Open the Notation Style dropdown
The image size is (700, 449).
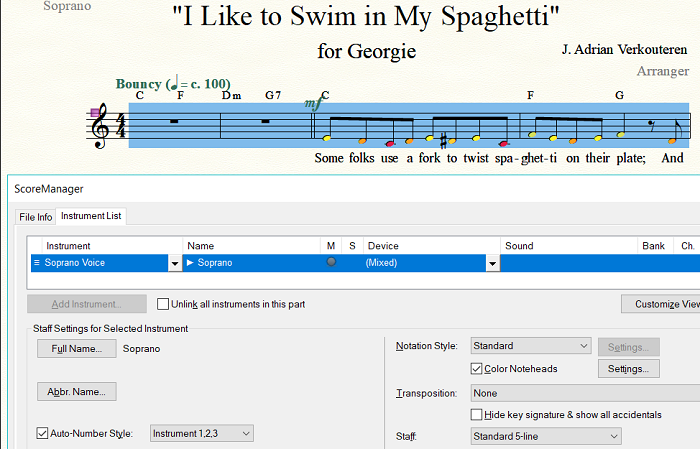[x=531, y=346]
